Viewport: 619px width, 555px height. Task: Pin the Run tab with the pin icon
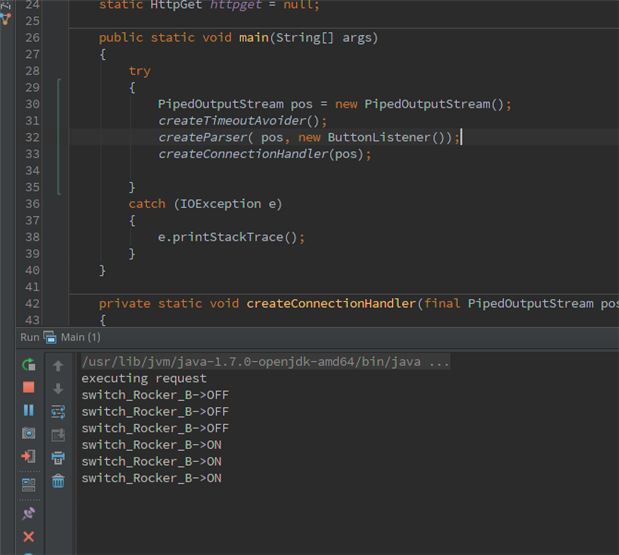(28, 513)
